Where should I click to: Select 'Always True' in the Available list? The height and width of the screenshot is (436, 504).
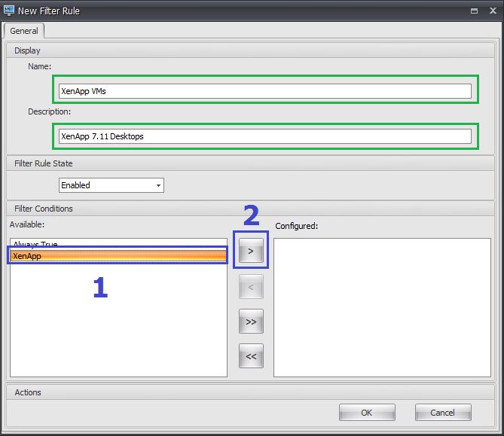pos(117,244)
